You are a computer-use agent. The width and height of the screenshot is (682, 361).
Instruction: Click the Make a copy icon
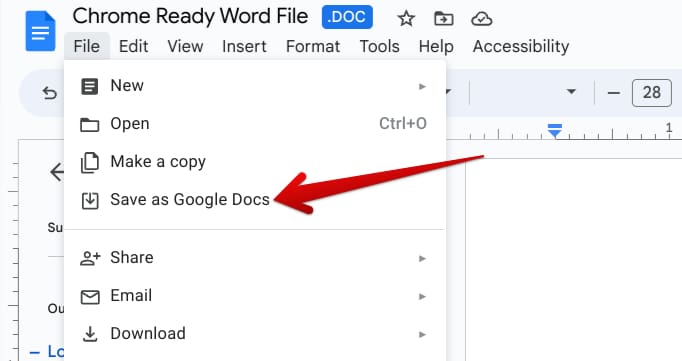coord(90,163)
